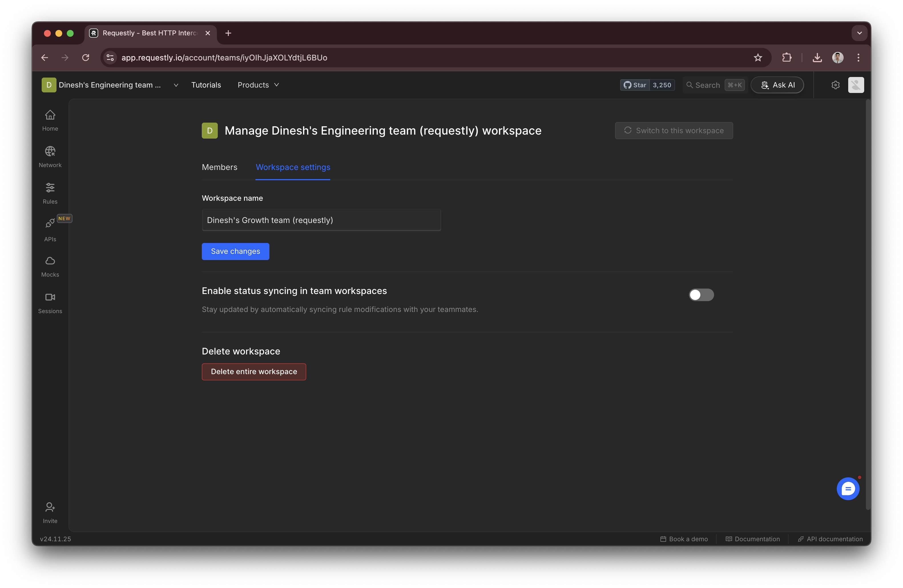Open the settings gear icon
This screenshot has height=588, width=903.
[835, 85]
